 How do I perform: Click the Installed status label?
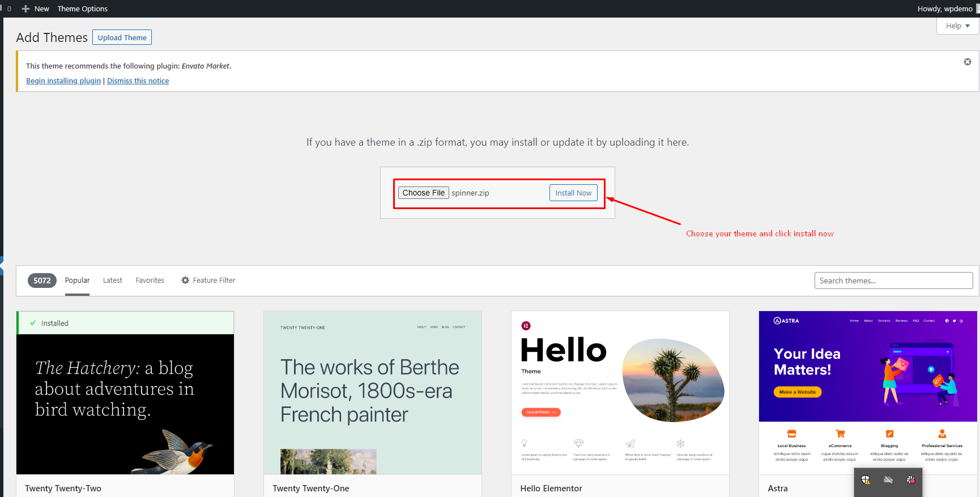coord(55,323)
